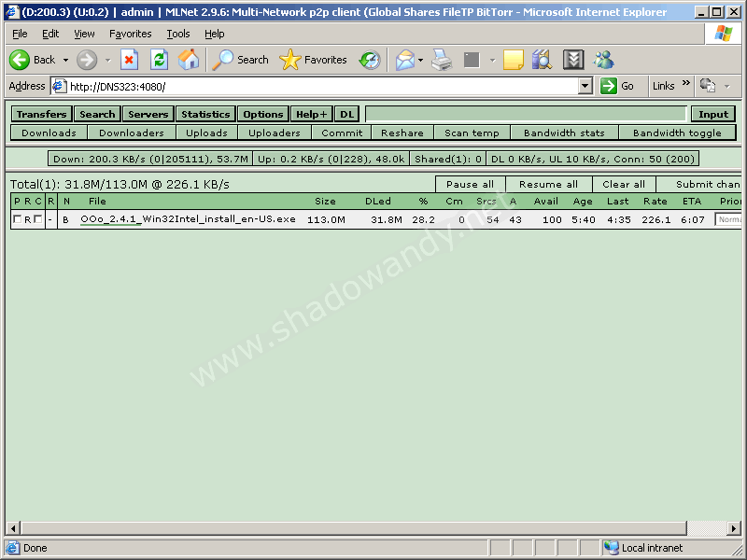Click the Local intranet zone icon

tap(612, 548)
